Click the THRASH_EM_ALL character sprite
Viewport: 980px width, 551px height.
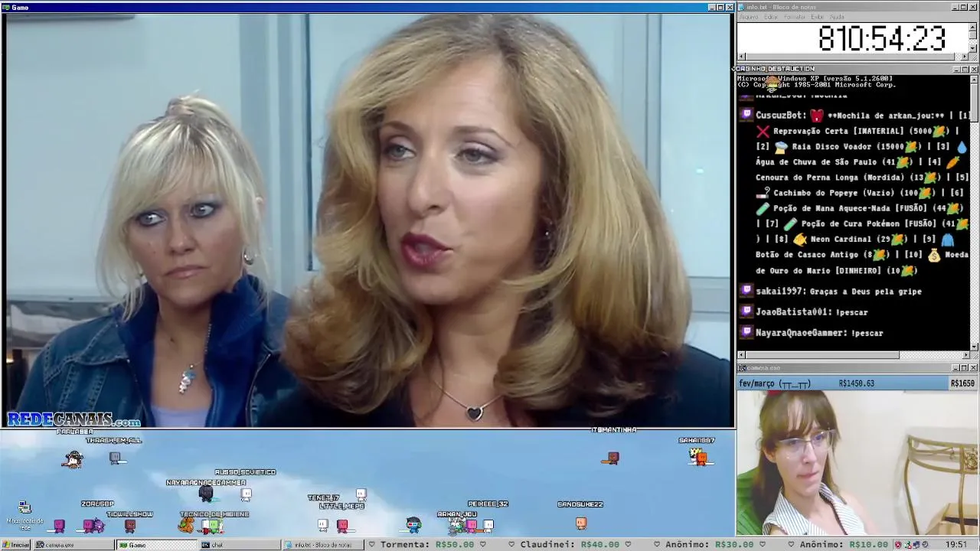click(x=115, y=458)
